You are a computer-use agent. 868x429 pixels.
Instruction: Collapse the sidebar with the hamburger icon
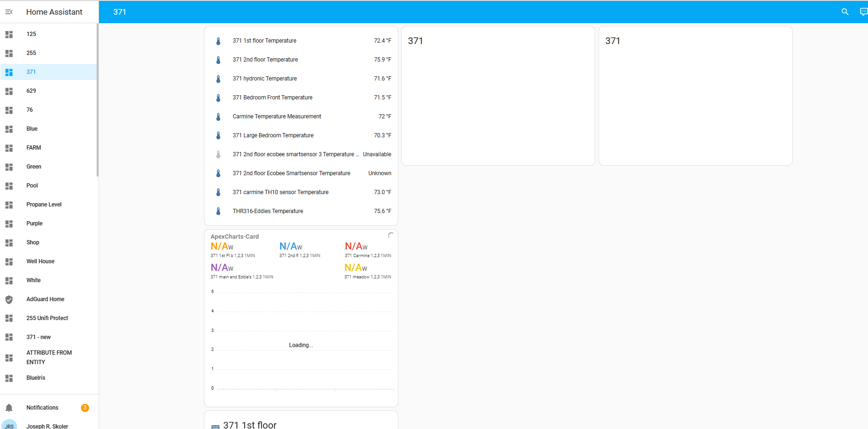[x=9, y=12]
